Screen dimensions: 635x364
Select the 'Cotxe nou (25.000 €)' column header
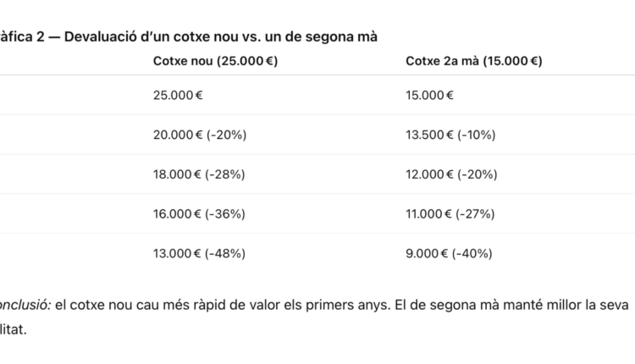pyautogui.click(x=215, y=61)
